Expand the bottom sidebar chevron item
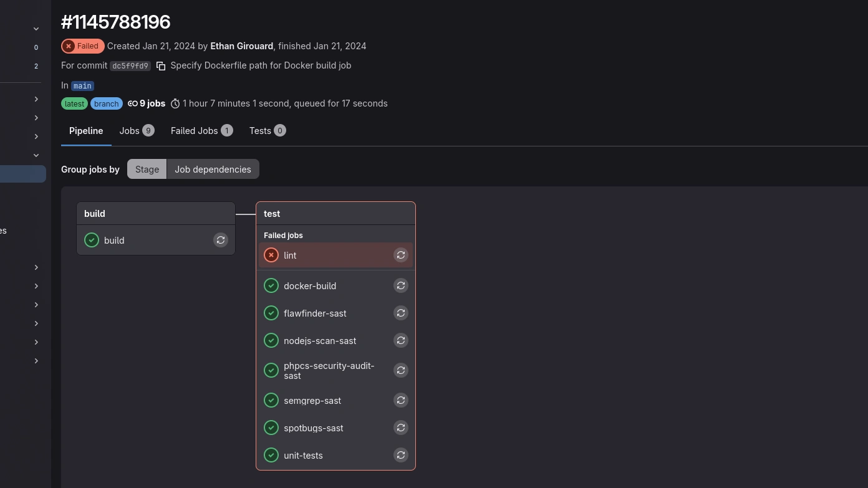The height and width of the screenshot is (488, 868). point(36,361)
